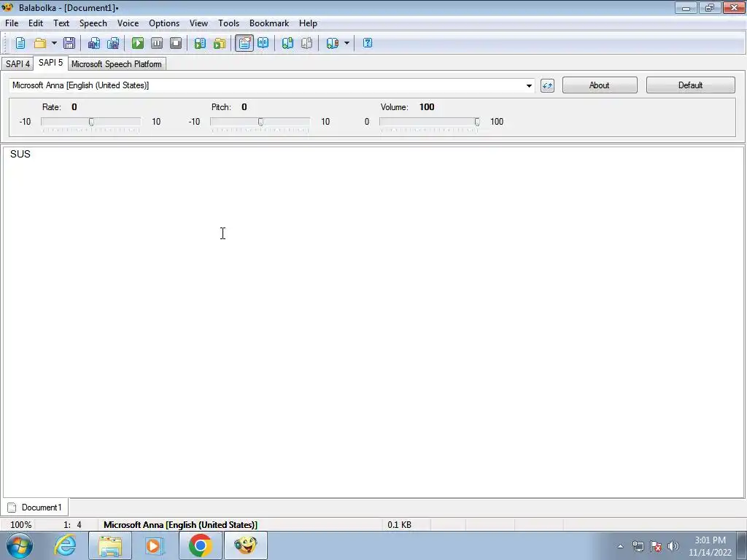Open the bookmarks list icon
Image resolution: width=747 pixels, height=560 pixels.
[332, 43]
